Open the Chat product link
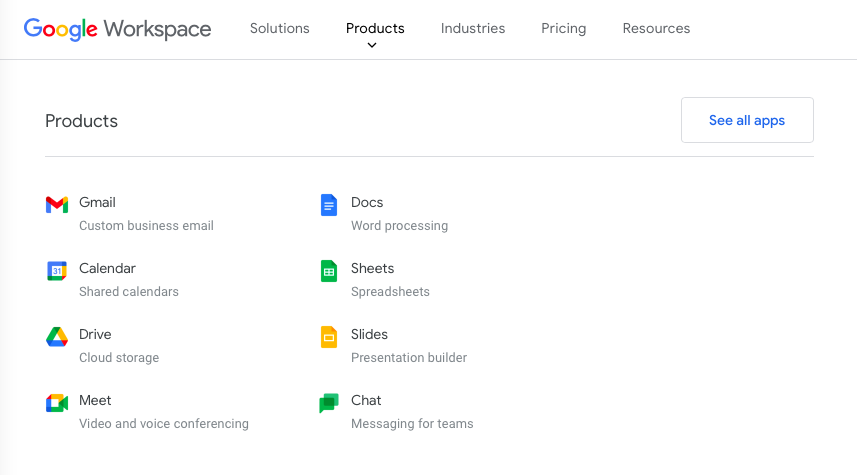The width and height of the screenshot is (857, 475). 366,400
